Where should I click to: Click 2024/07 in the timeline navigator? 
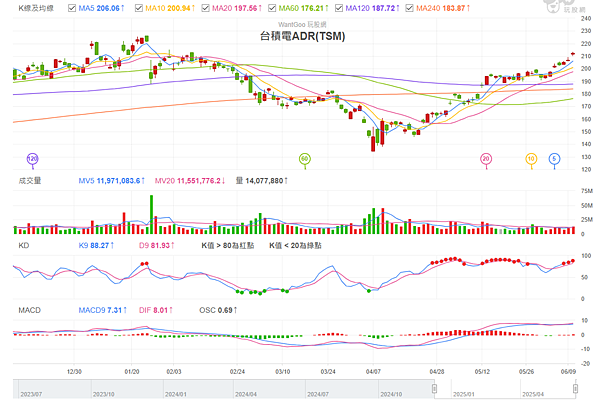[318, 394]
